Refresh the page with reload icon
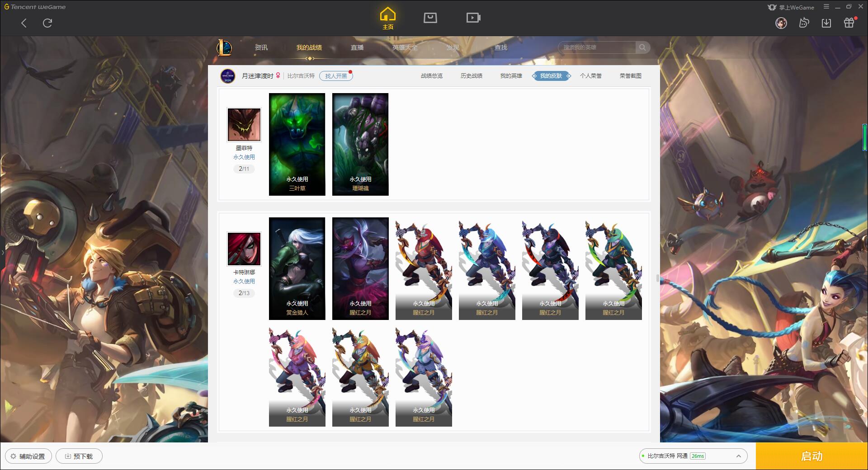 coord(47,23)
